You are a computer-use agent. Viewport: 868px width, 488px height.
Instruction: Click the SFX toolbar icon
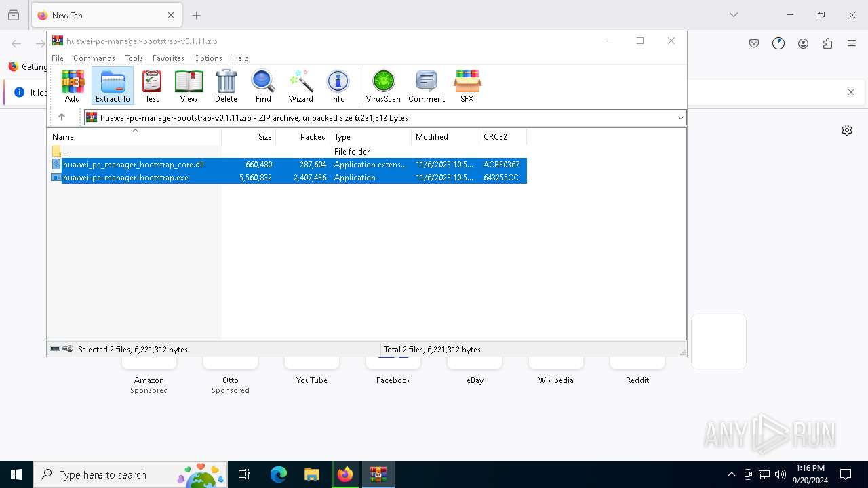(467, 86)
